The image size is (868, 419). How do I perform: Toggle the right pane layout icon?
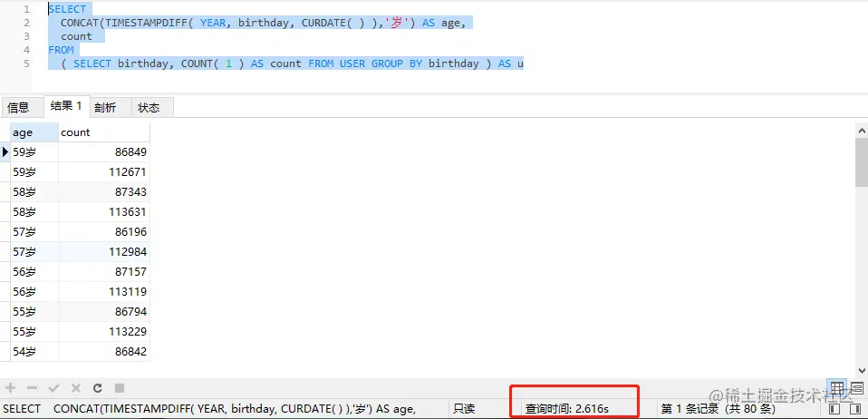(856, 409)
